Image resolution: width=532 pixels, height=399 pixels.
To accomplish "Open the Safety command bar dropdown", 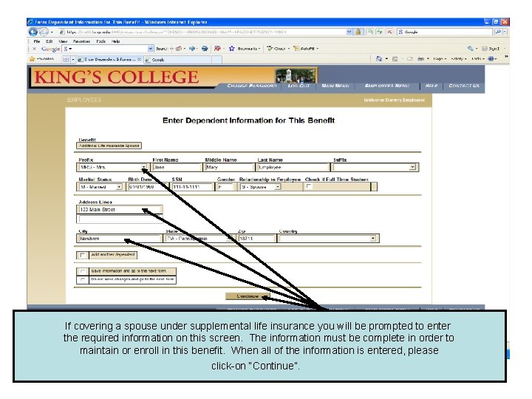I will point(459,59).
